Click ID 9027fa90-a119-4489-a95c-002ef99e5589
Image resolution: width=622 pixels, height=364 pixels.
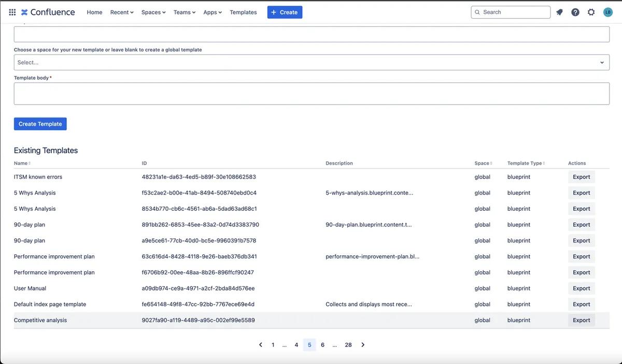click(199, 320)
